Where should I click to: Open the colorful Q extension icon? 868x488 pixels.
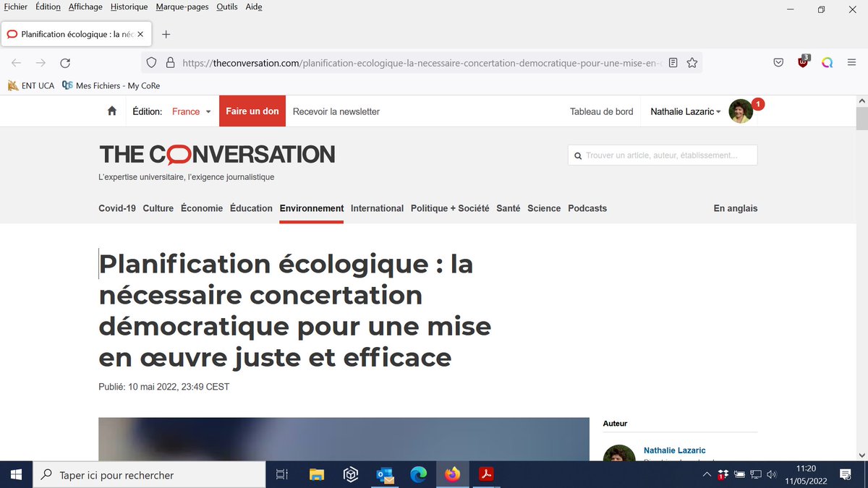(827, 63)
